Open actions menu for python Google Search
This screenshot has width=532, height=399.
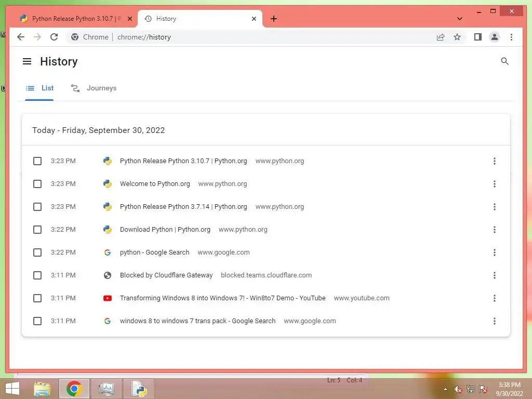pyautogui.click(x=495, y=252)
